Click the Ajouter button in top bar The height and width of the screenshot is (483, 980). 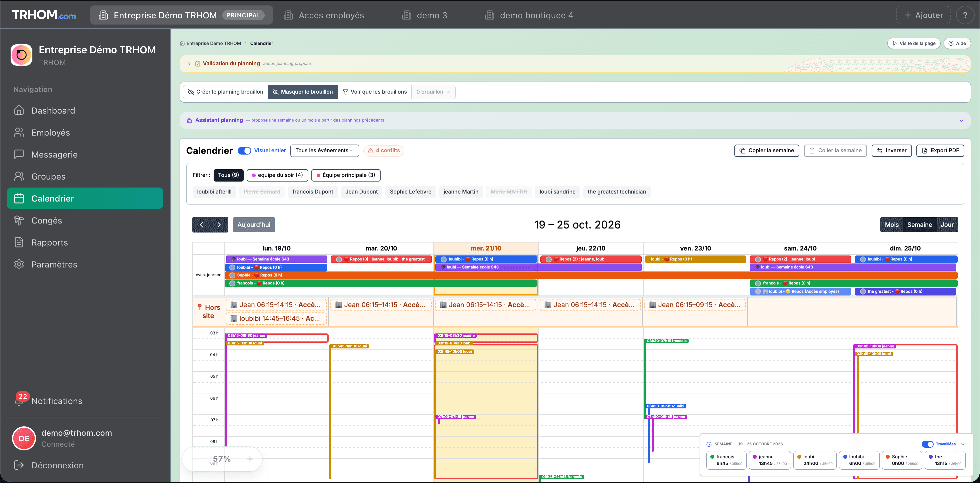(923, 15)
